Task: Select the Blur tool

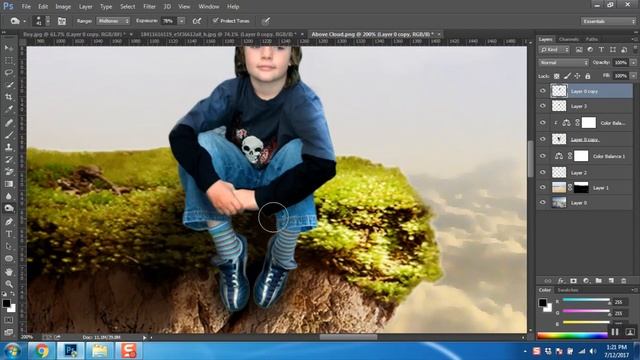Action: pyautogui.click(x=9, y=196)
